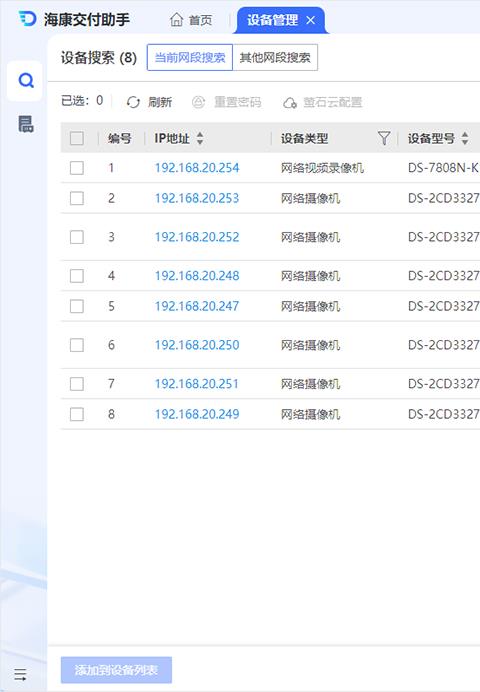Click the Hik delivery assistant logo
This screenshot has height=692, width=480.
(28, 19)
